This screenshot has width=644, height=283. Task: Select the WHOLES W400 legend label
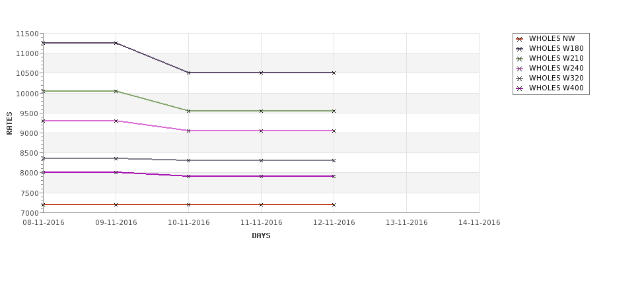click(x=556, y=88)
